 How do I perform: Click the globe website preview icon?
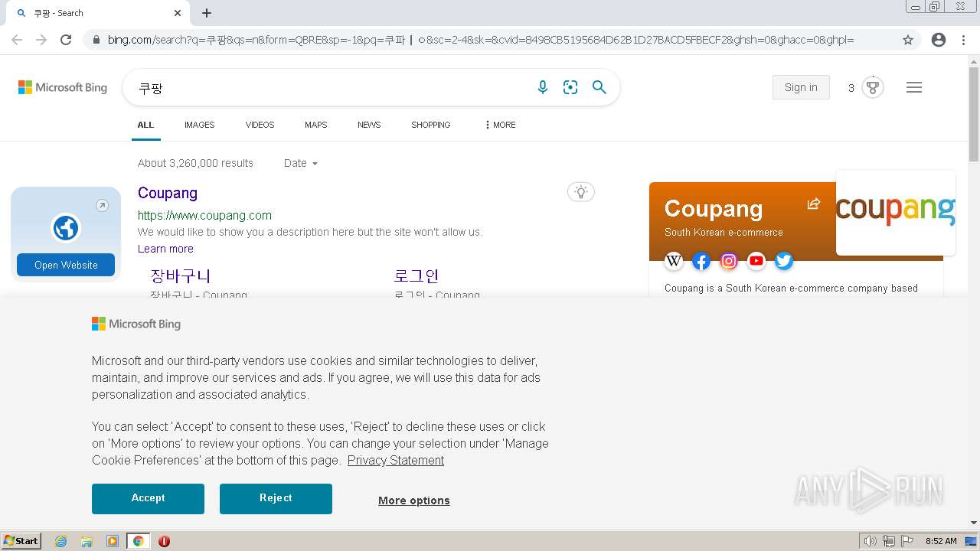[66, 228]
